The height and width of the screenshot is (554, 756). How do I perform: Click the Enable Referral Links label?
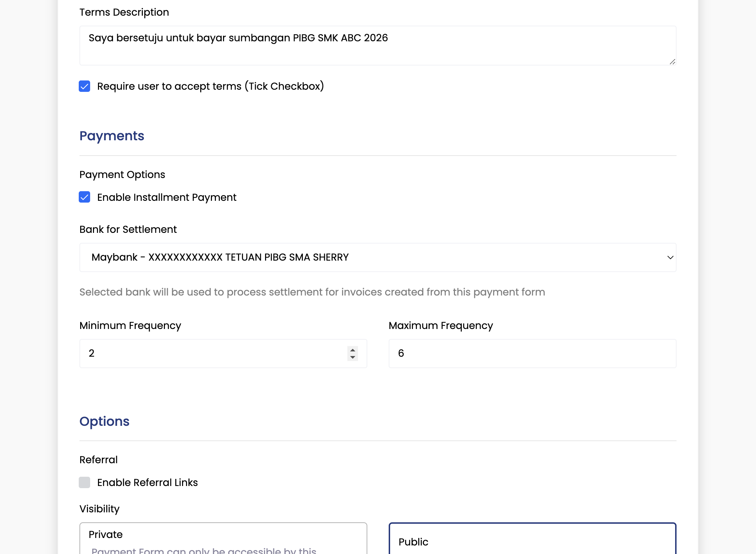click(x=147, y=482)
